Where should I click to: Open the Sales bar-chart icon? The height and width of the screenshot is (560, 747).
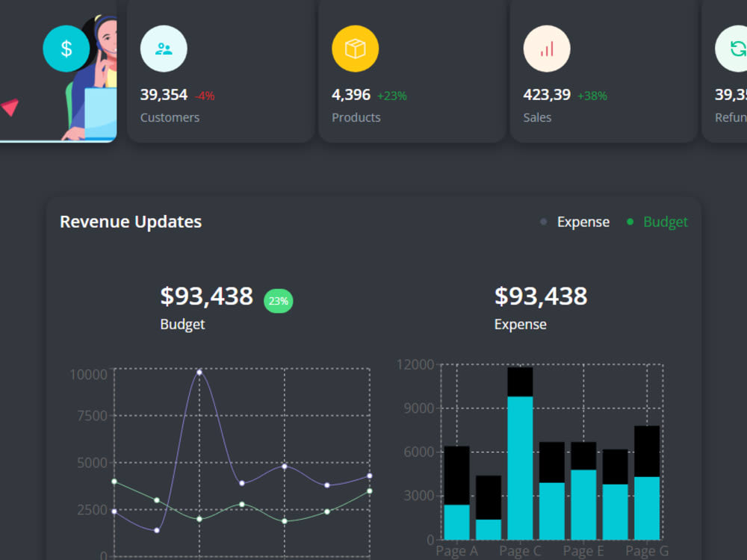click(x=547, y=47)
